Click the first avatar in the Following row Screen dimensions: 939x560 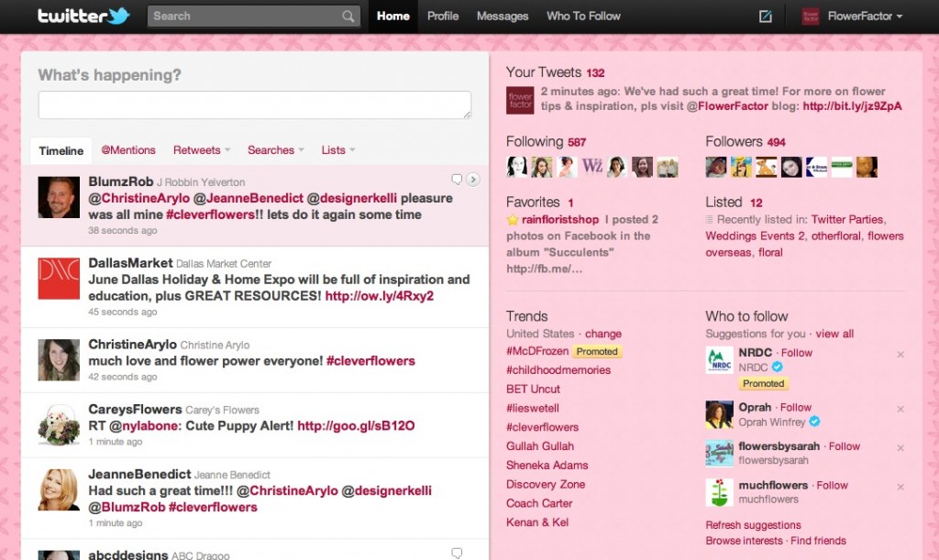tap(517, 167)
